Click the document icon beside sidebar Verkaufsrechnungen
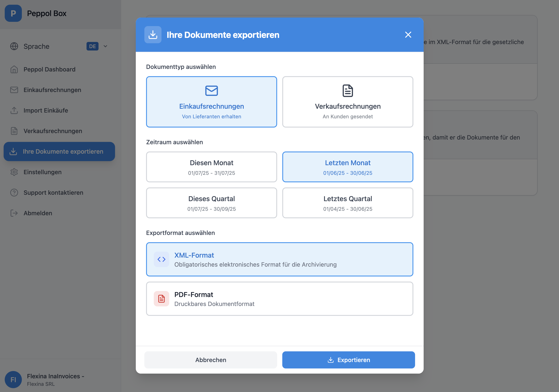 pos(14,131)
